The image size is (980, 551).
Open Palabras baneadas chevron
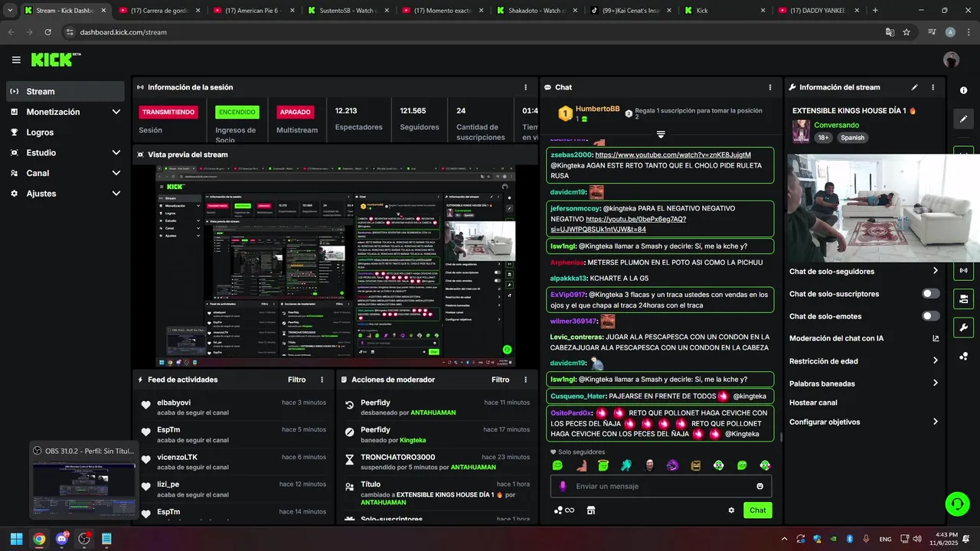[x=936, y=383]
